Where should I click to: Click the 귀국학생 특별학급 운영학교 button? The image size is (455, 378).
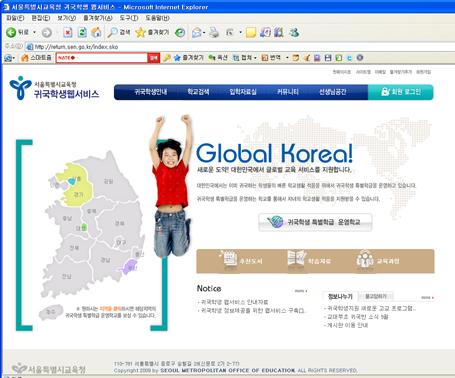(x=315, y=222)
